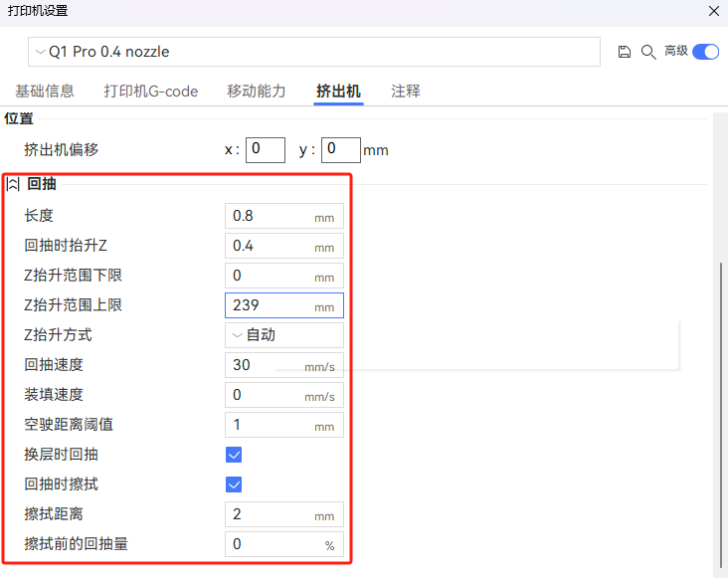The image size is (728, 578).
Task: Click the Z抬升范围上限 input field
Action: (271, 305)
